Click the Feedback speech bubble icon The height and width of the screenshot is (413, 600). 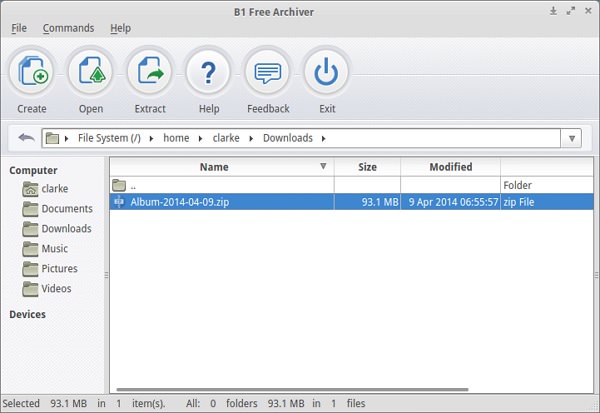(267, 72)
